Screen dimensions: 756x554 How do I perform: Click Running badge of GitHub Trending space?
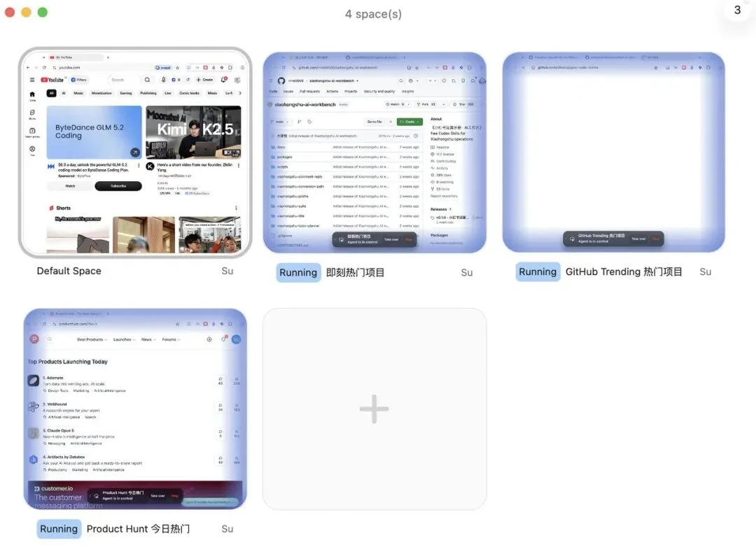538,271
